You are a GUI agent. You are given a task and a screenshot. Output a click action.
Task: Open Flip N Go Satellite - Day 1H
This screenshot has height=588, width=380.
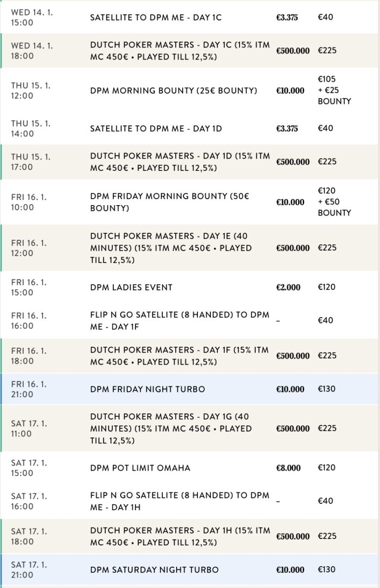click(x=180, y=501)
